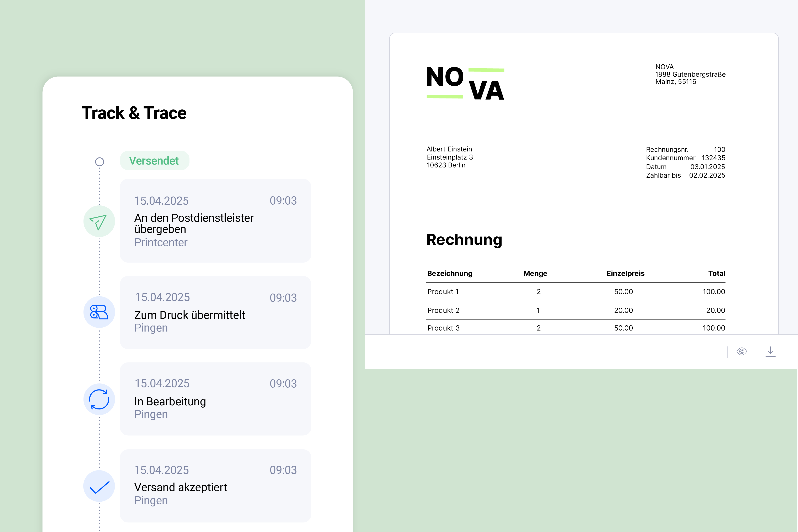Select the Versand akzeptiert event card
This screenshot has height=532, width=798.
[x=215, y=486]
